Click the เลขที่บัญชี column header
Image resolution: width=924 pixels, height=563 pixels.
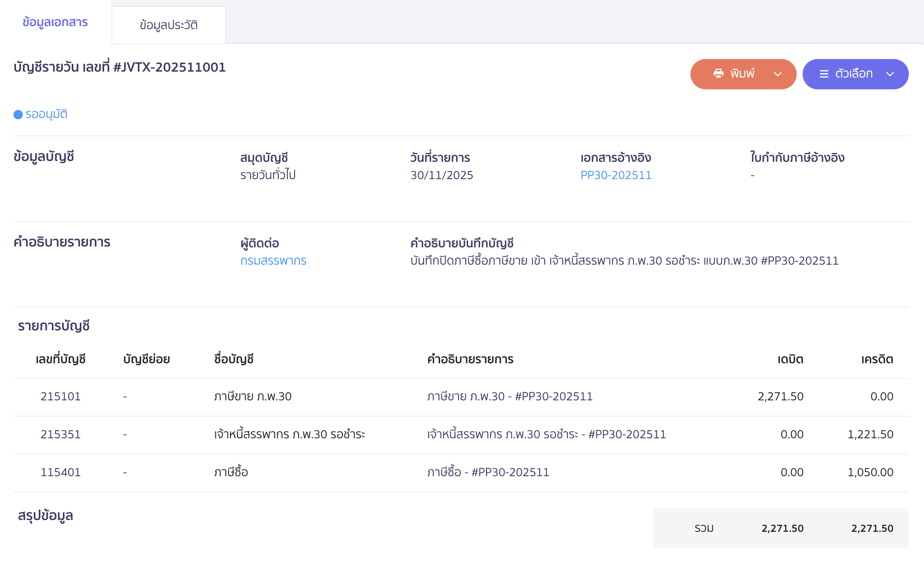(60, 359)
